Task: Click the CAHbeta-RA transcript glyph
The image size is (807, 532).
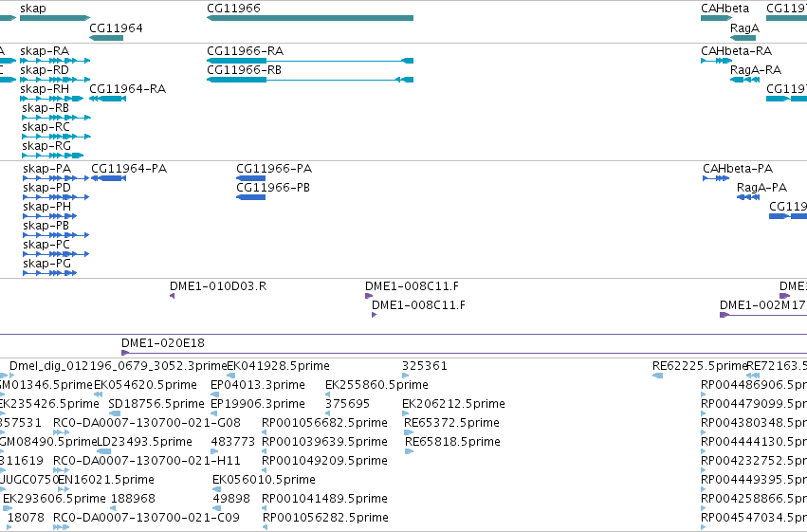Action: click(716, 61)
